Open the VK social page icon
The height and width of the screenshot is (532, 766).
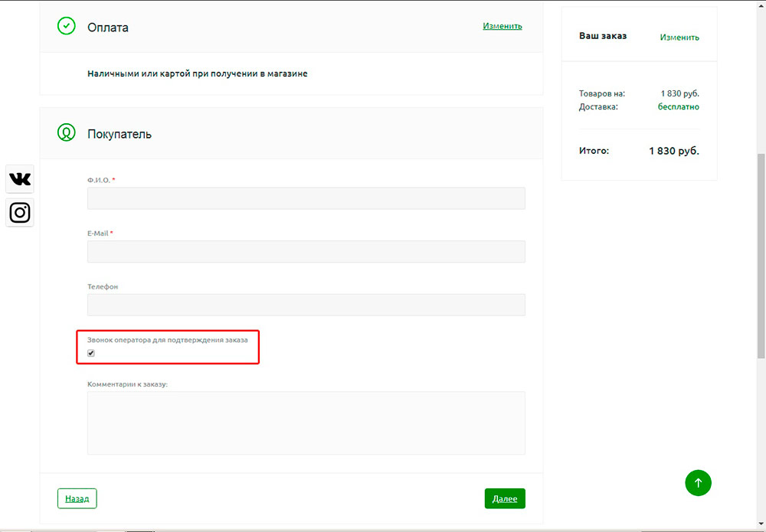click(x=20, y=179)
